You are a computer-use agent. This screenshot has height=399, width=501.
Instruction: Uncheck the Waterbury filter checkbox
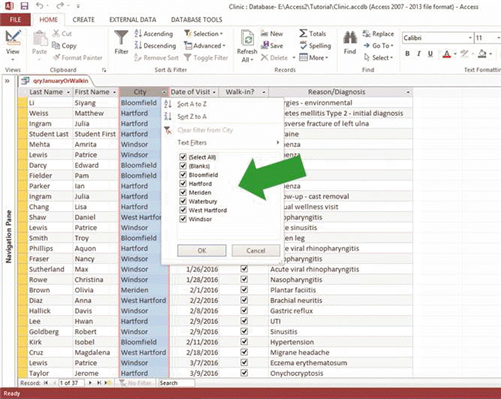tap(183, 201)
